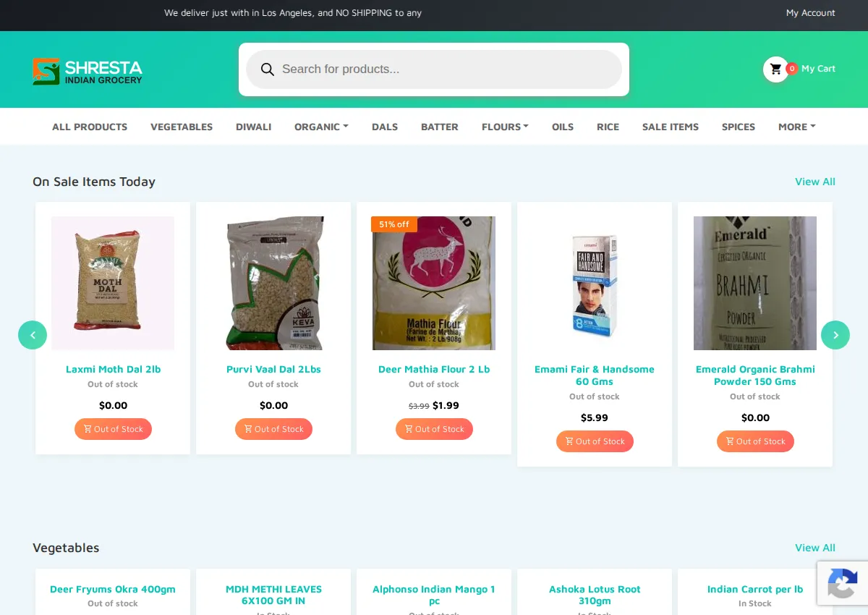The width and height of the screenshot is (868, 615).
Task: Open Alphonso Indian Mango 1 pc product
Action: point(434,595)
